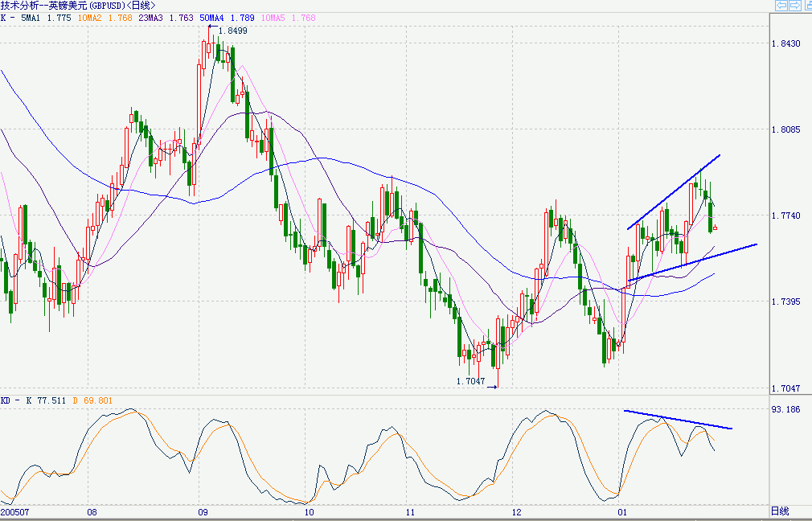812x521 pixels.
Task: Click the 200507 date label on time axis
Action: (x=15, y=512)
